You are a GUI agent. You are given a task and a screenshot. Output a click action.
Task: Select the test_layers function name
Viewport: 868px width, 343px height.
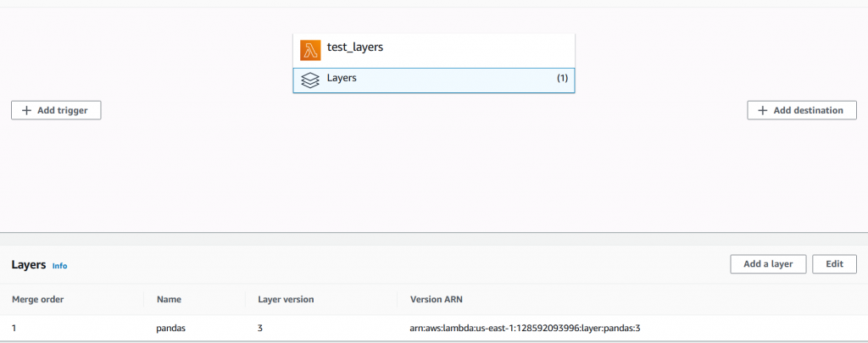355,48
